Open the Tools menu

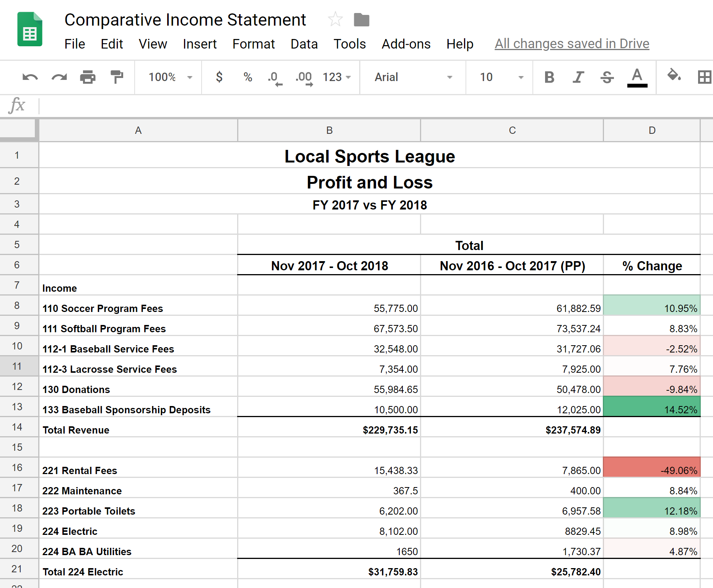pos(350,44)
